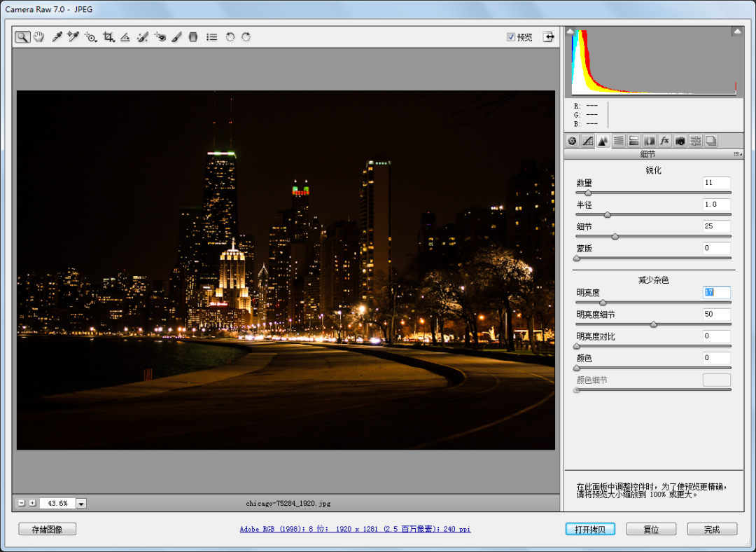Open the Presets panel tab
756x552 pixels.
pyautogui.click(x=696, y=141)
